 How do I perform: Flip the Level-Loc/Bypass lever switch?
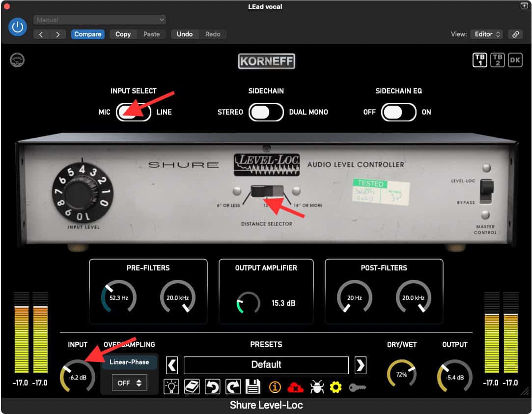pyautogui.click(x=486, y=192)
